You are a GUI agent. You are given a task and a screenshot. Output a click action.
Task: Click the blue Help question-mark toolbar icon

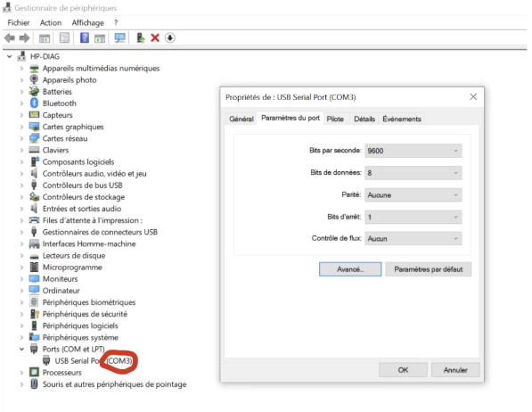coord(84,37)
